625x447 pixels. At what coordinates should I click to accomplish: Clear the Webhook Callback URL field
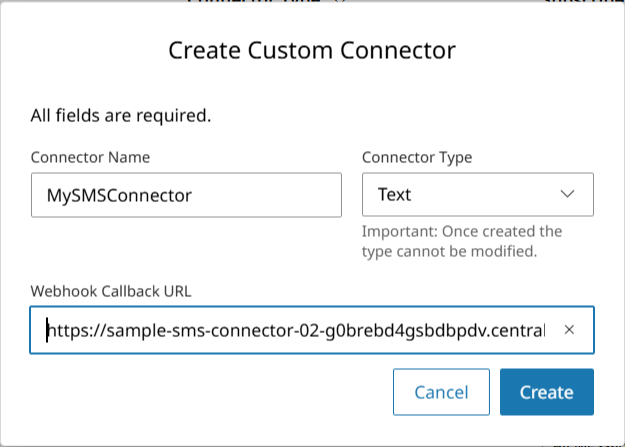tap(569, 330)
